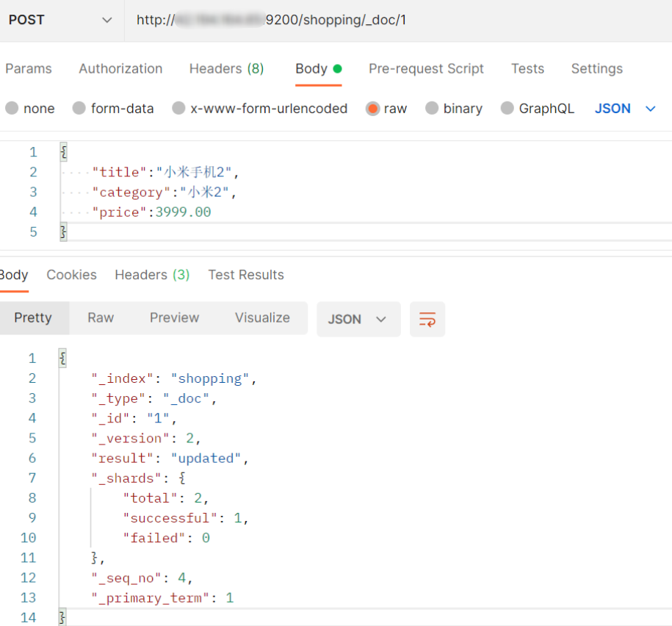Open the request Settings tab
This screenshot has width=672, height=626.
coord(596,69)
